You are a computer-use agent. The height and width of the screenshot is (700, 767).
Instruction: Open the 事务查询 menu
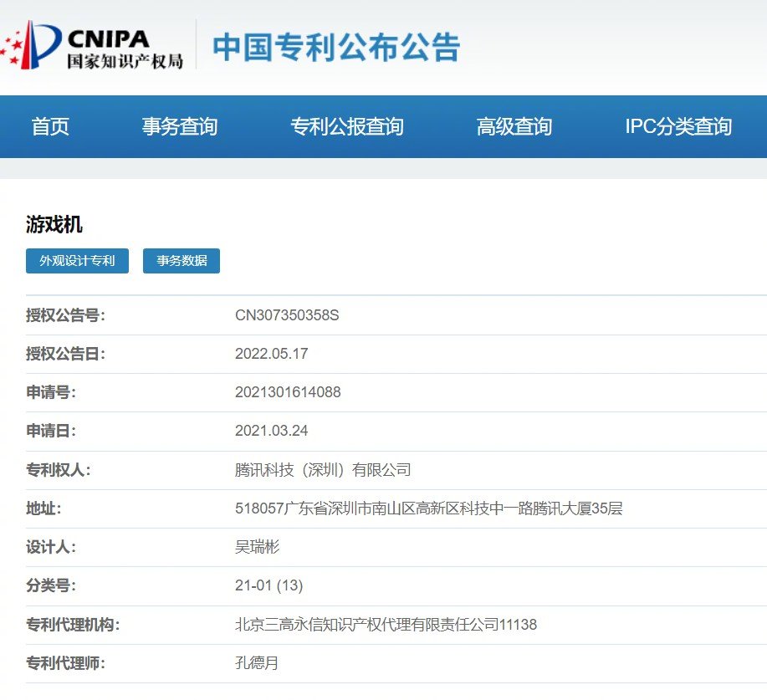tap(181, 126)
